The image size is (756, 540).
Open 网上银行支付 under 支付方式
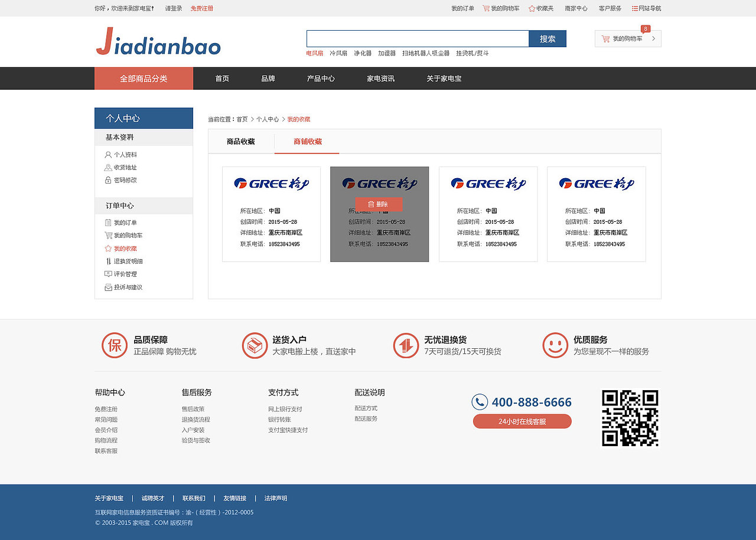pos(285,409)
